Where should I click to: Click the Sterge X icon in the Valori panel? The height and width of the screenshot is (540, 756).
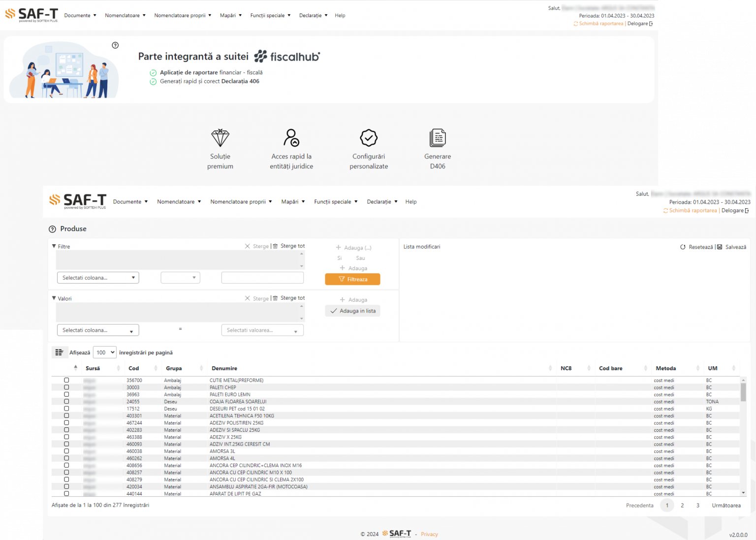coord(248,298)
